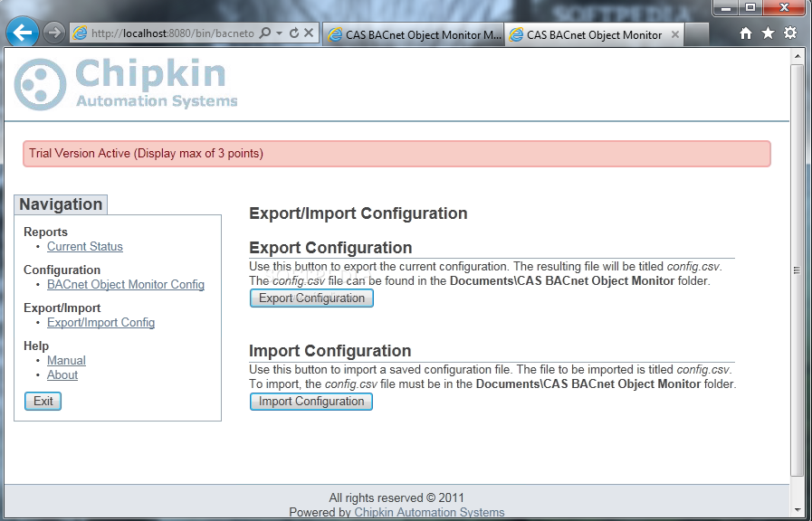The width and height of the screenshot is (812, 521).
Task: Click the Import Configuration button
Action: [x=311, y=402]
